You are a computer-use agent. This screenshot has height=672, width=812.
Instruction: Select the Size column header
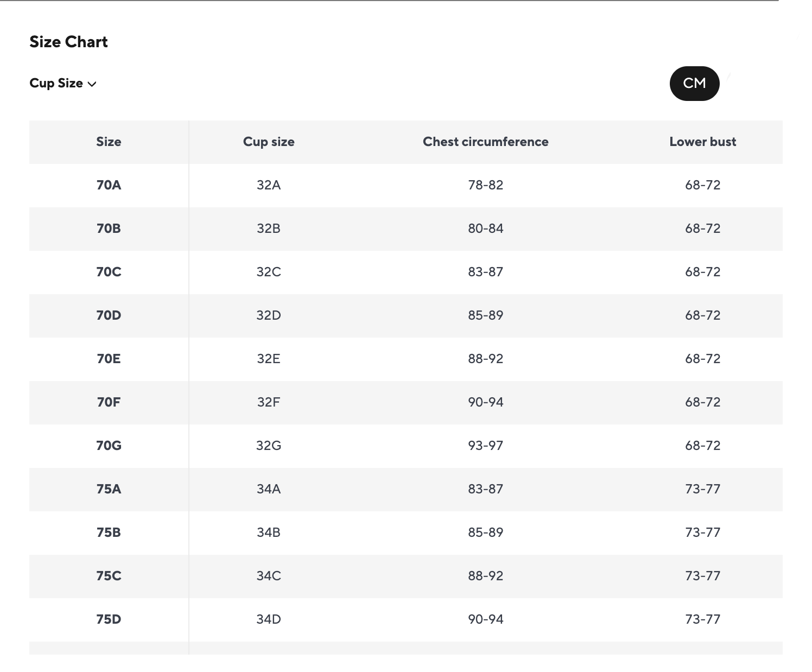[109, 142]
